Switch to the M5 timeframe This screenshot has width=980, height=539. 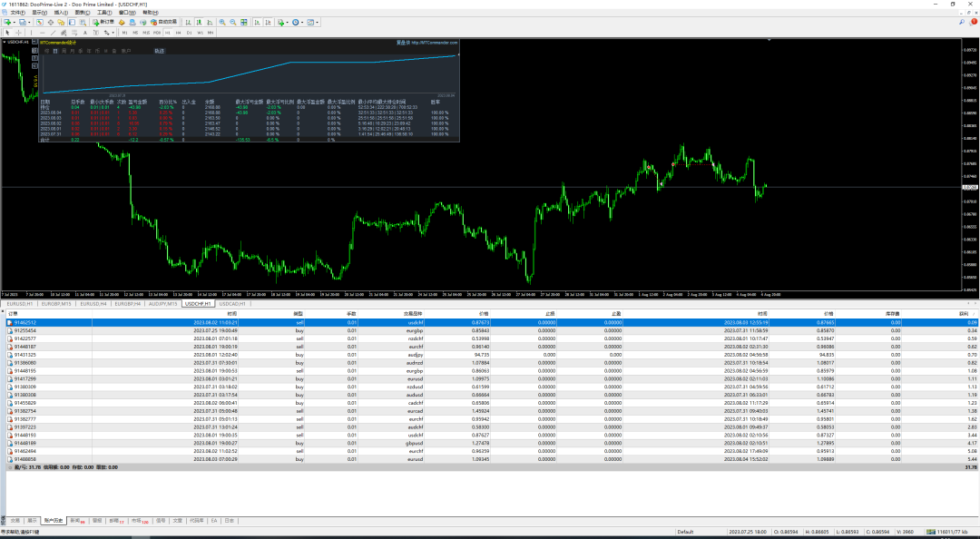pyautogui.click(x=135, y=33)
